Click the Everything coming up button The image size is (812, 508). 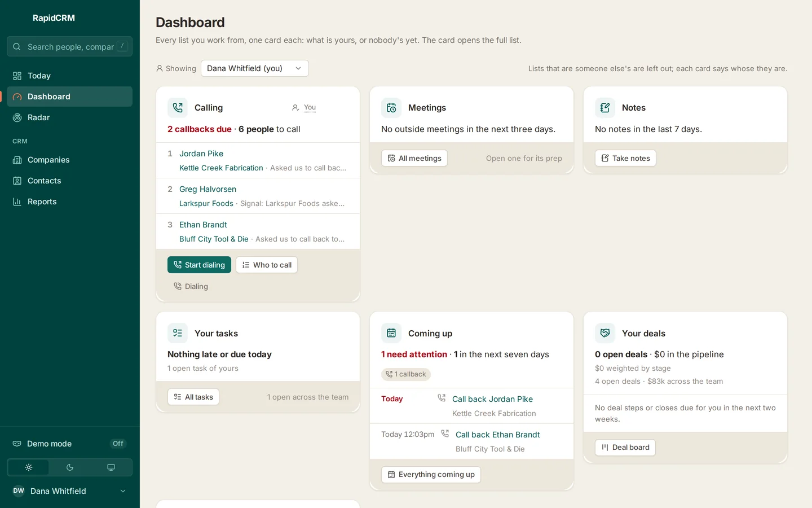click(x=431, y=475)
